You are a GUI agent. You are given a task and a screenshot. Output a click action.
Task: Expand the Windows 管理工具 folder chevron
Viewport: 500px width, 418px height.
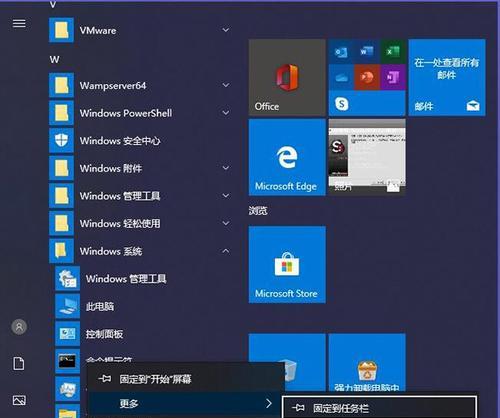click(226, 196)
